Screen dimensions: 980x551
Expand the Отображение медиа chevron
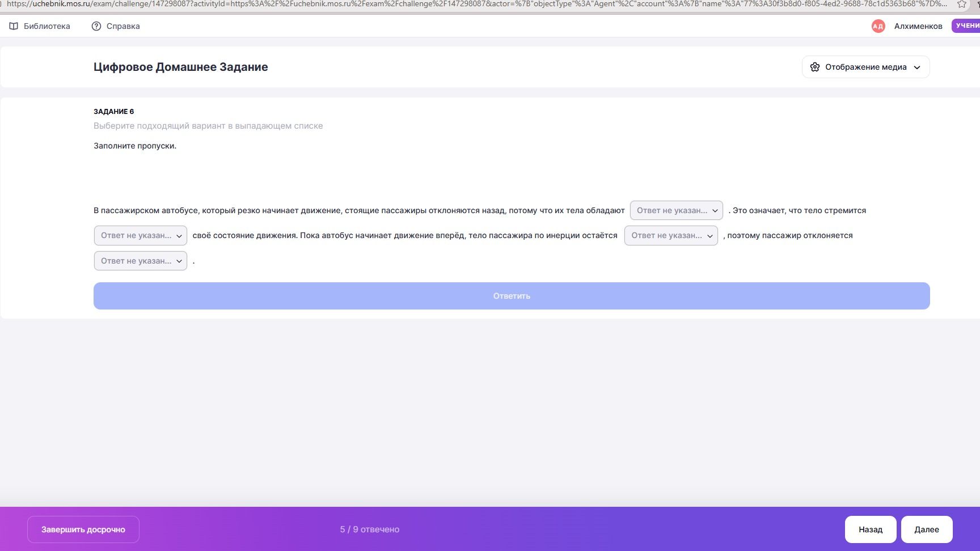click(917, 67)
